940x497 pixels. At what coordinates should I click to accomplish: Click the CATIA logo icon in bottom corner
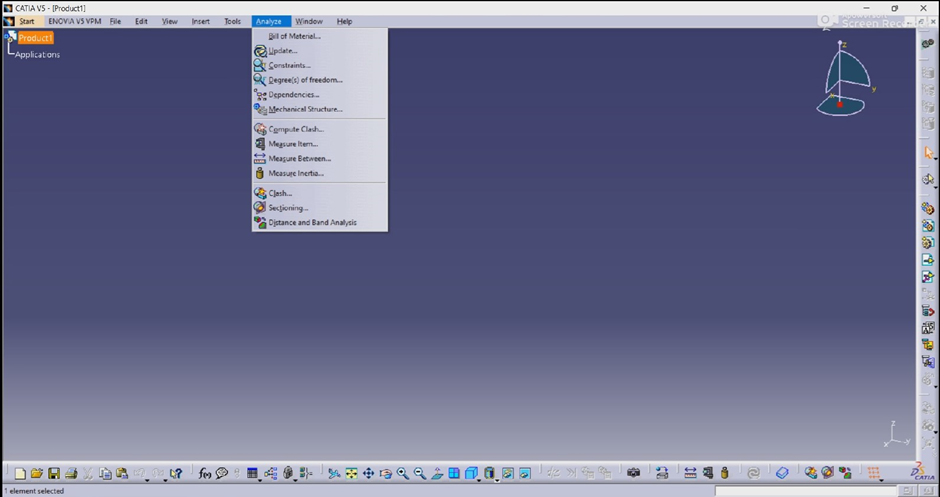(x=921, y=472)
